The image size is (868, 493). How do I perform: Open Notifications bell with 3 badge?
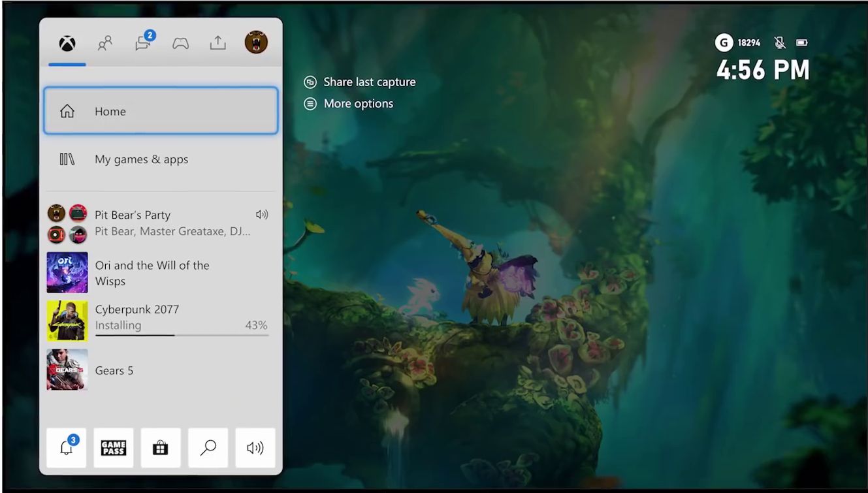[67, 448]
